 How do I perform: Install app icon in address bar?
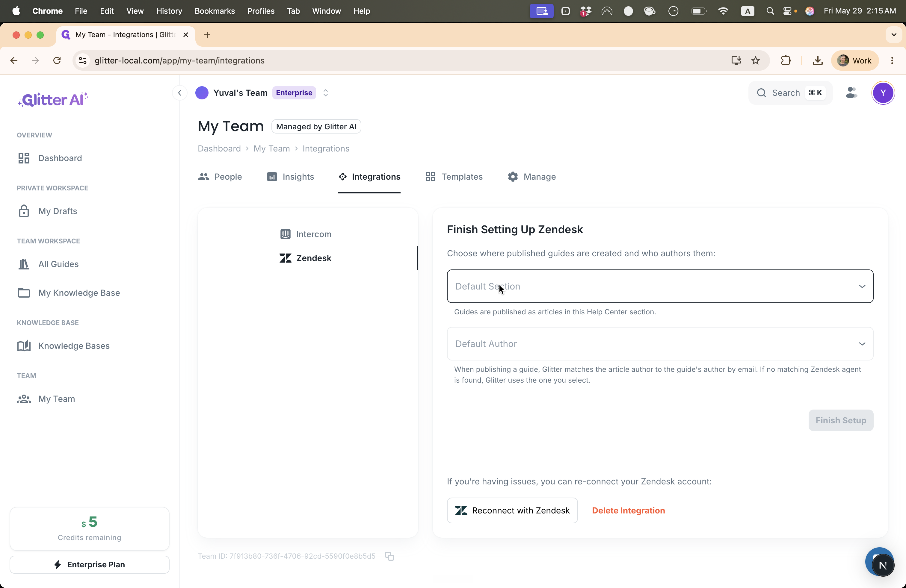click(736, 60)
